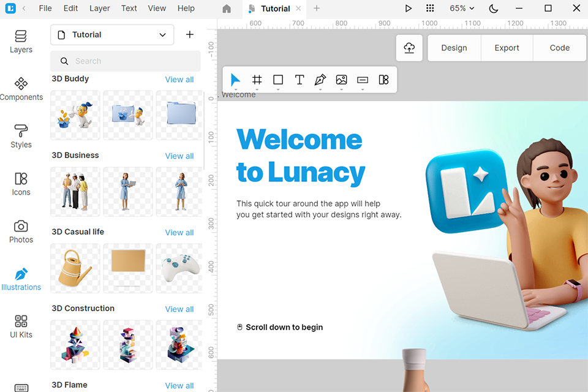Open the keyboard shortcuts icon in sidebar

(x=21, y=388)
